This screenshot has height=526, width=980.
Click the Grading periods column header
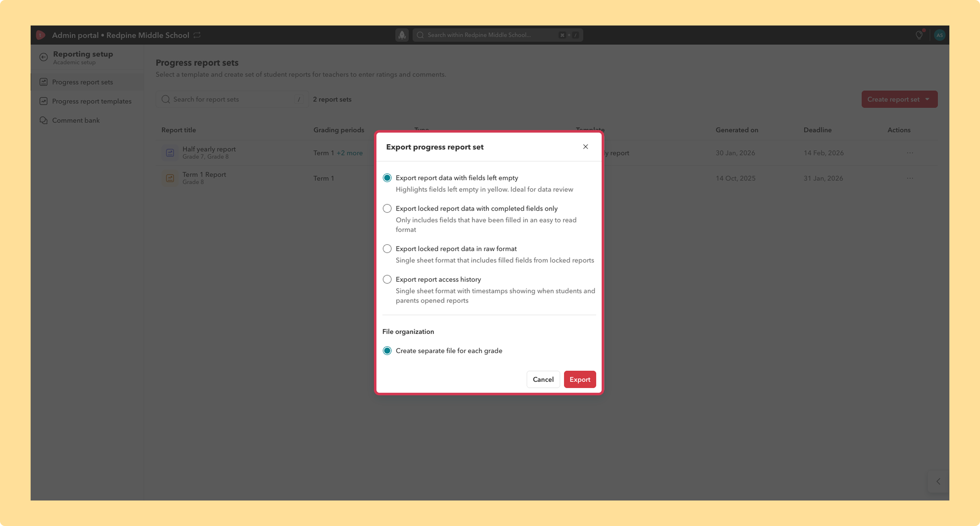pyautogui.click(x=339, y=130)
